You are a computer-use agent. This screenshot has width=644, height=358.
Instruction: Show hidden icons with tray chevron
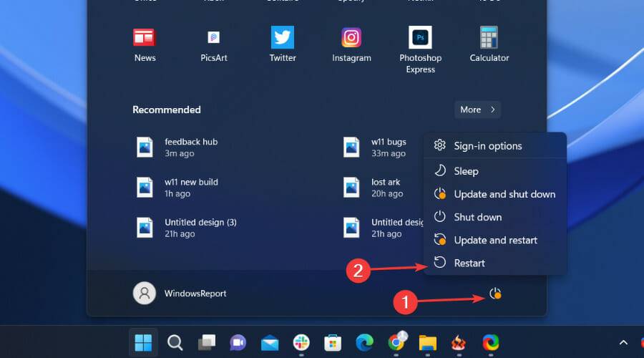click(x=623, y=342)
